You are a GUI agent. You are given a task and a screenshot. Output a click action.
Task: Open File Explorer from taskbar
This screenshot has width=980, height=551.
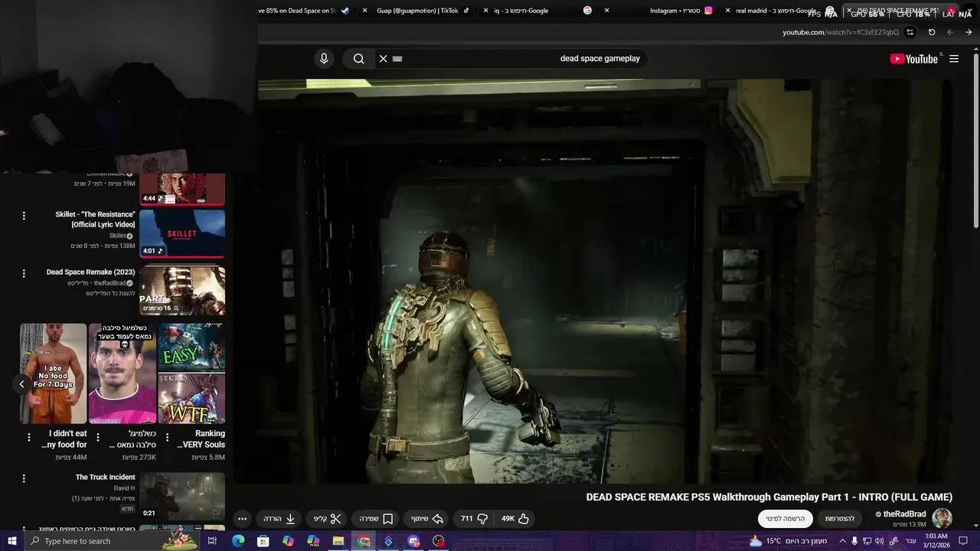pyautogui.click(x=338, y=541)
